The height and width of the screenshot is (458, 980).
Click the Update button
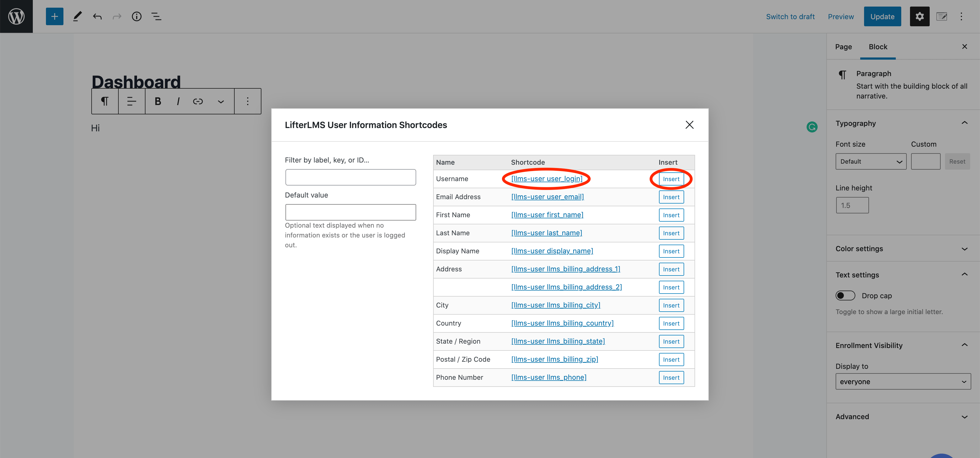[x=882, y=16]
